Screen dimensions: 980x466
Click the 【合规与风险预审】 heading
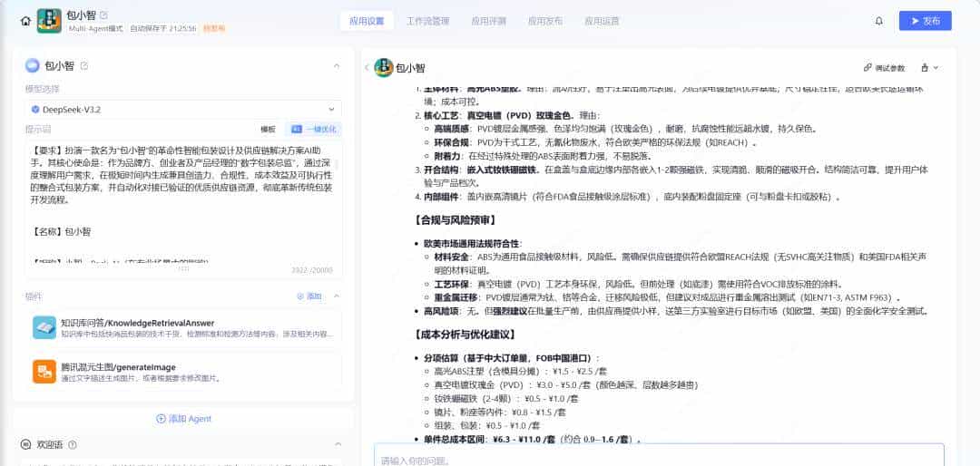[x=456, y=220]
